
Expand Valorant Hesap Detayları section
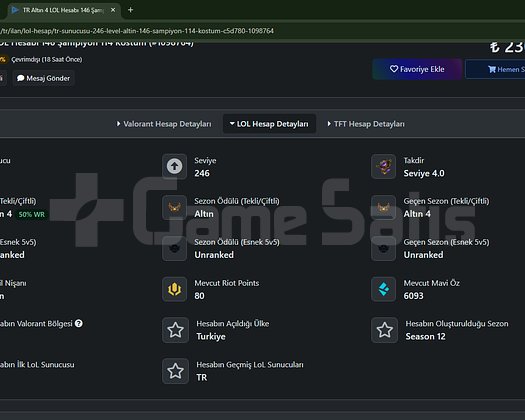(164, 124)
